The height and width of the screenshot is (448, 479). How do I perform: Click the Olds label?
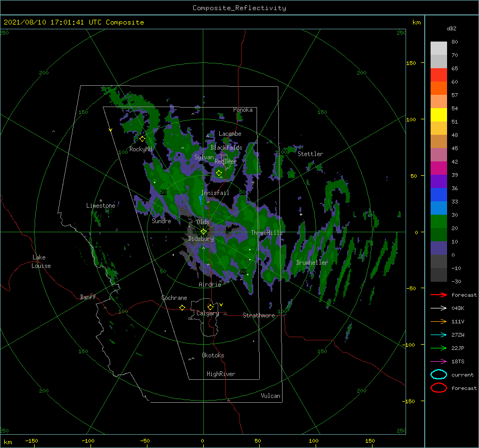pos(203,222)
